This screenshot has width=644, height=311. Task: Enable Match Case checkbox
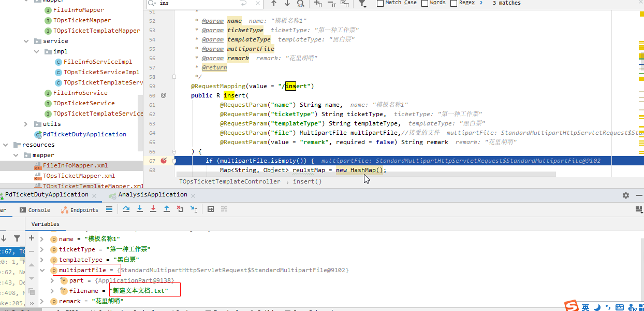(380, 3)
